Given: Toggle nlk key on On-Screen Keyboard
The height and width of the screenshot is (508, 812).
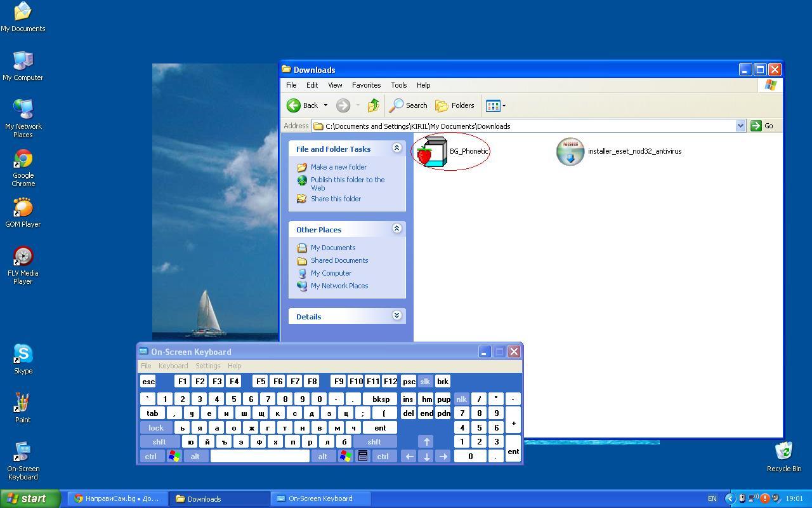Looking at the screenshot, I should (x=461, y=399).
